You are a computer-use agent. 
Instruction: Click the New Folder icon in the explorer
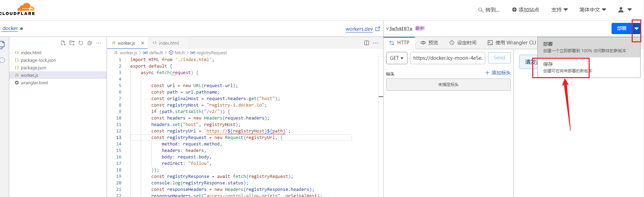click(72, 43)
